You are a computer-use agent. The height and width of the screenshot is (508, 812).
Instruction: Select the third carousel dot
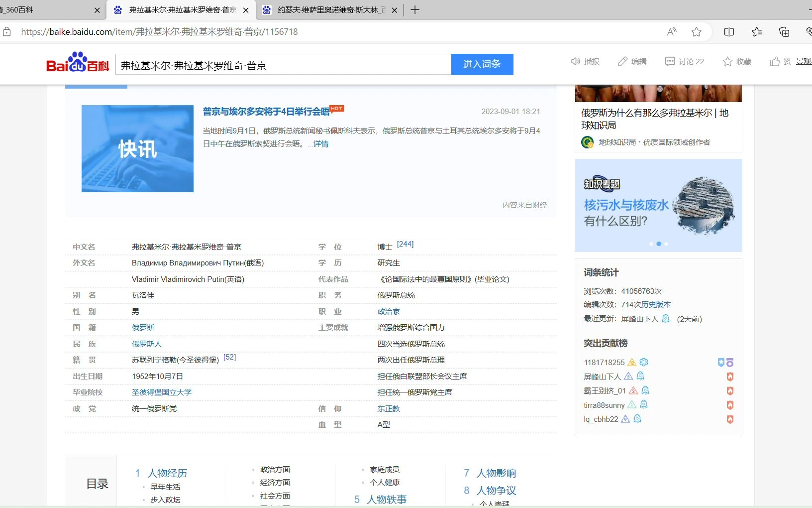point(666,244)
